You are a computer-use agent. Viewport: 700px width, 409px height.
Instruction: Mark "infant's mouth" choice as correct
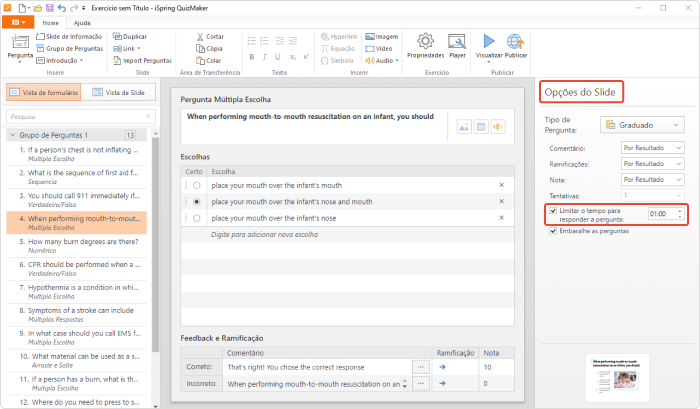196,185
